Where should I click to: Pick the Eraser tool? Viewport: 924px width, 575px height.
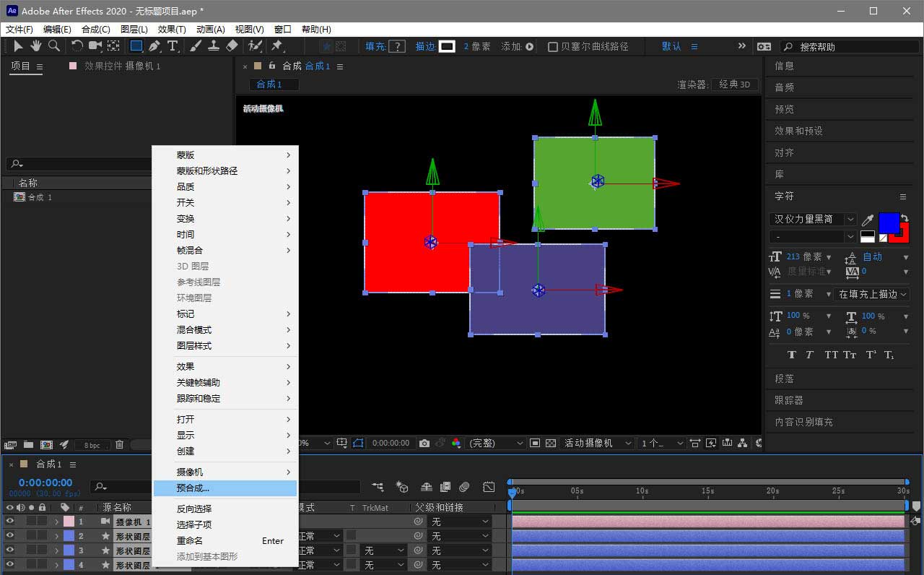point(232,46)
